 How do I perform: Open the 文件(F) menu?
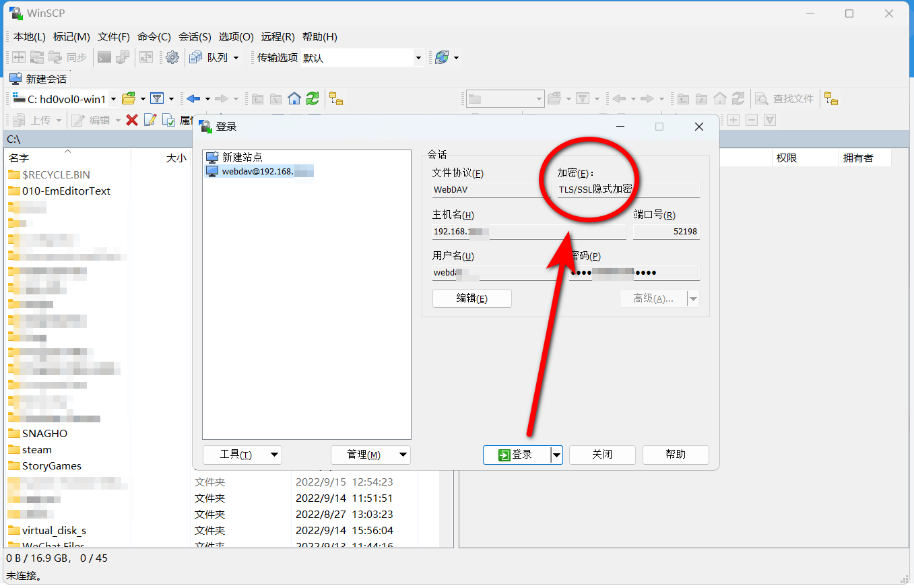pos(114,37)
